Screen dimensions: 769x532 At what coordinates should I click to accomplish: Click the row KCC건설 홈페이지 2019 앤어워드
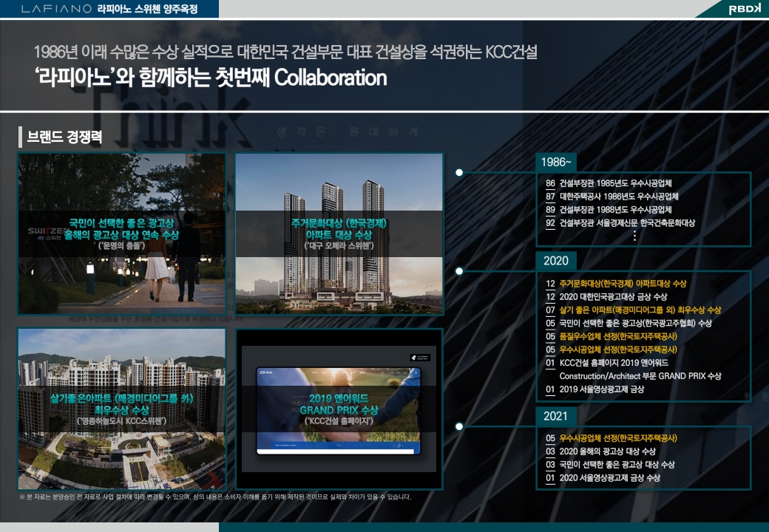pos(607,363)
